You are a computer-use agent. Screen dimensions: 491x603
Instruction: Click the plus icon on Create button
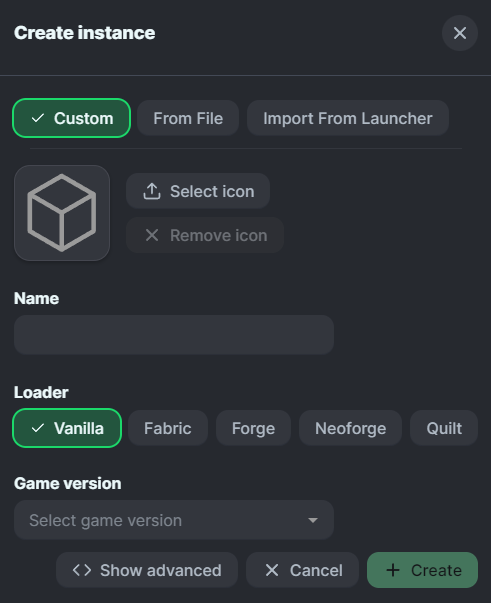click(x=393, y=570)
